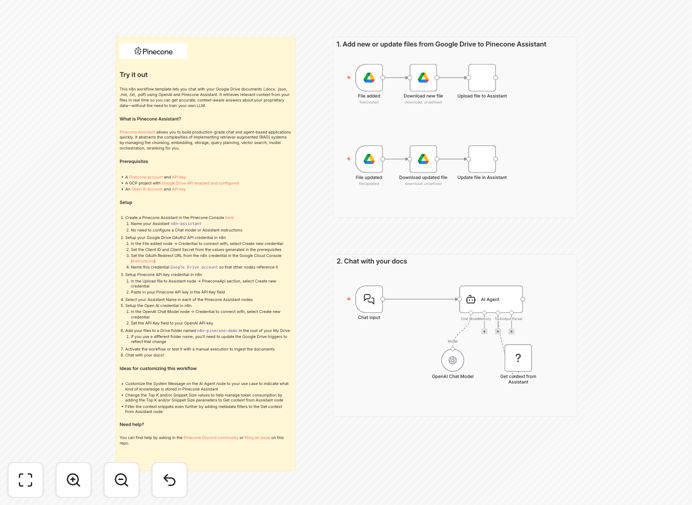Screen dimensions: 692x505
Task: Click the 'What is Pinecone Assistant?' heading
Action: tap(150, 119)
